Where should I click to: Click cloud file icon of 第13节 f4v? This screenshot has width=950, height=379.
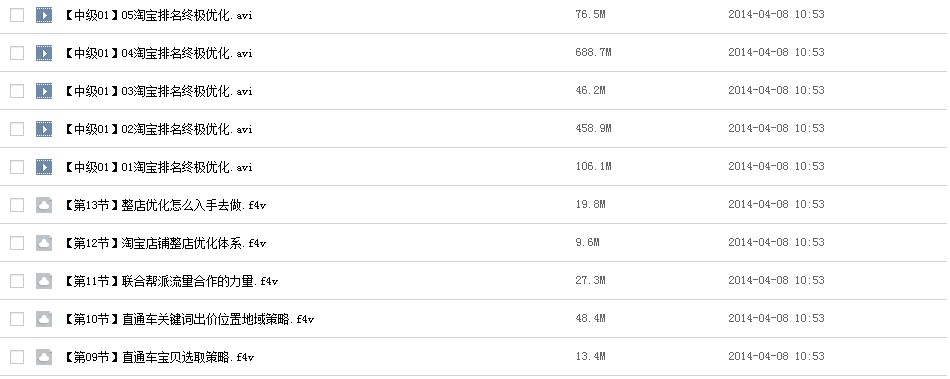(44, 205)
